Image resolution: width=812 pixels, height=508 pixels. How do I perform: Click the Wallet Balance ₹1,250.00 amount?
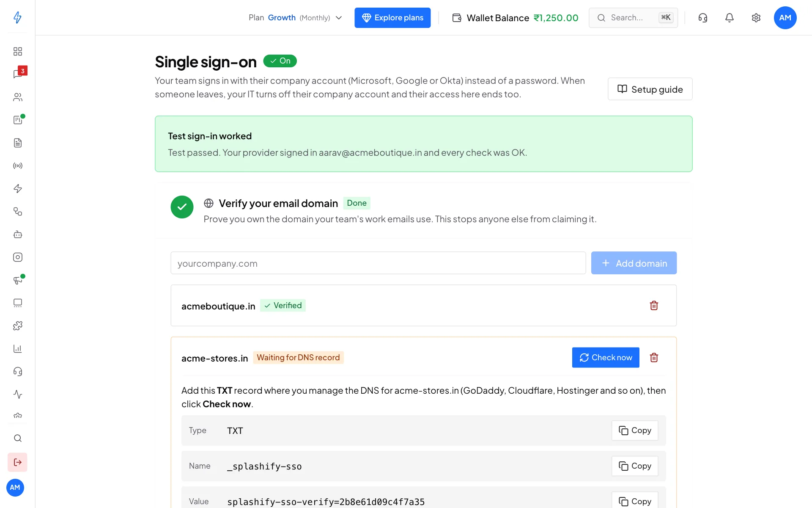pos(556,18)
